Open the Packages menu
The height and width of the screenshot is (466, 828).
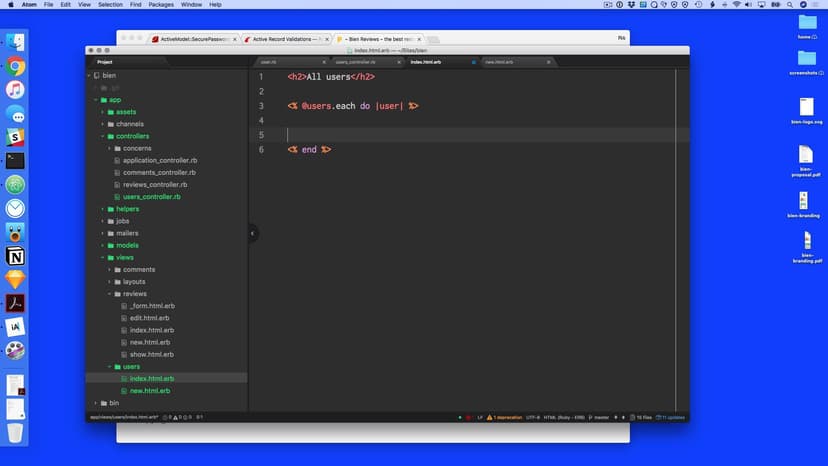161,5
